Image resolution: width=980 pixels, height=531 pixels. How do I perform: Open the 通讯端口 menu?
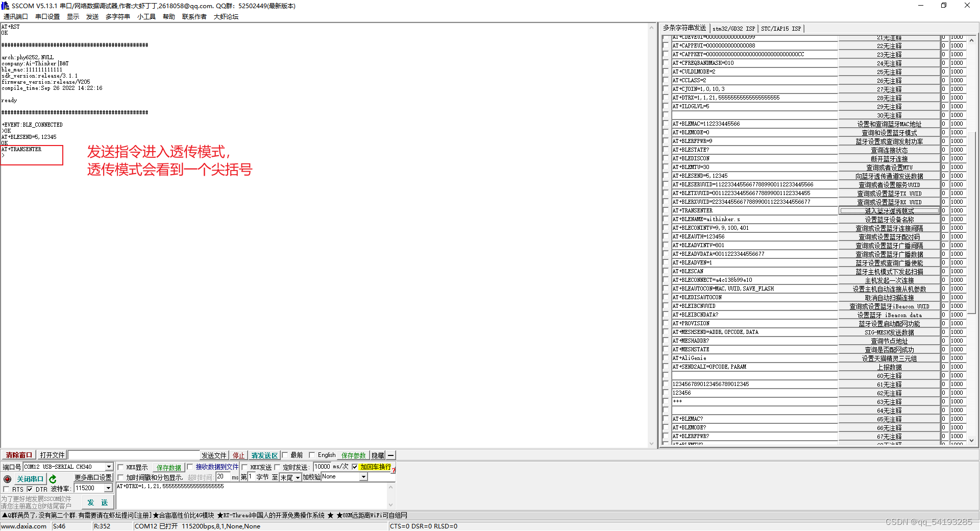pyautogui.click(x=15, y=17)
